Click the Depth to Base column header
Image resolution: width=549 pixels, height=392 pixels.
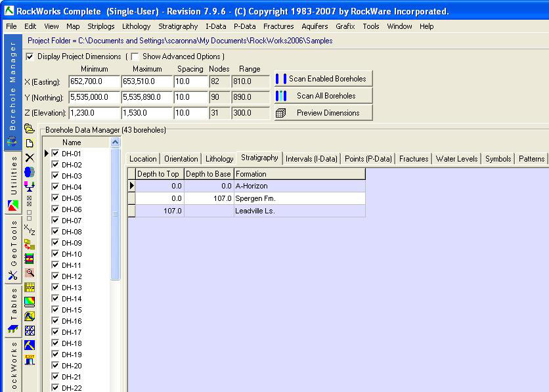click(x=209, y=174)
